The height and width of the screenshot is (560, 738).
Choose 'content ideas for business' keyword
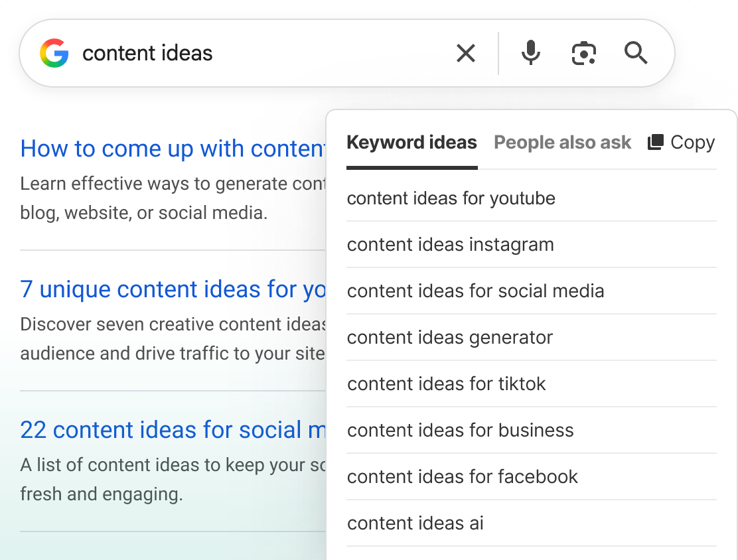tap(460, 431)
